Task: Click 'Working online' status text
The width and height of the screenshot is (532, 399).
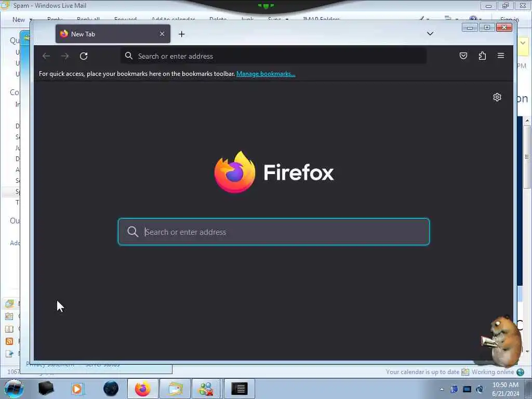Action: tap(493, 372)
